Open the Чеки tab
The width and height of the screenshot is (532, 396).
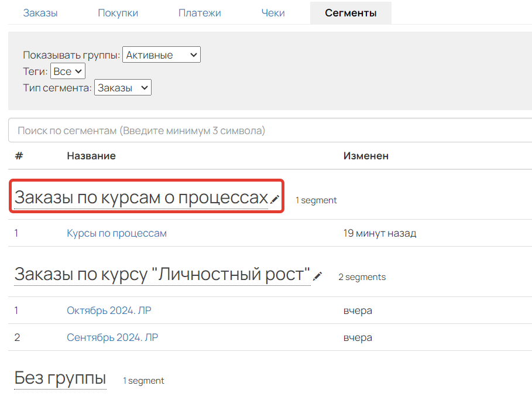[273, 13]
